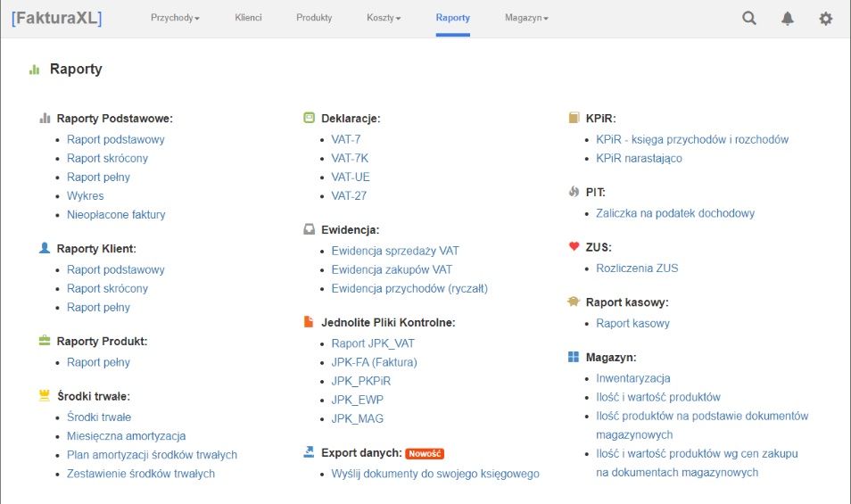
Task: Open the JPK_EWP link
Action: click(358, 401)
